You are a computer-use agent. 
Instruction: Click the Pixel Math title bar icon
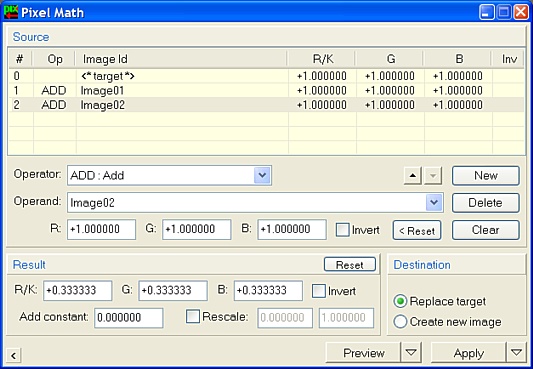pyautogui.click(x=11, y=12)
